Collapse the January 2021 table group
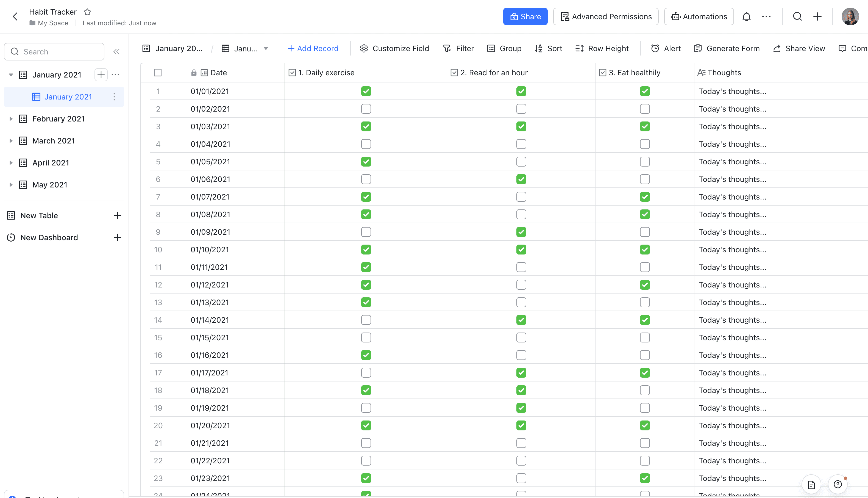This screenshot has width=868, height=498. 11,74
